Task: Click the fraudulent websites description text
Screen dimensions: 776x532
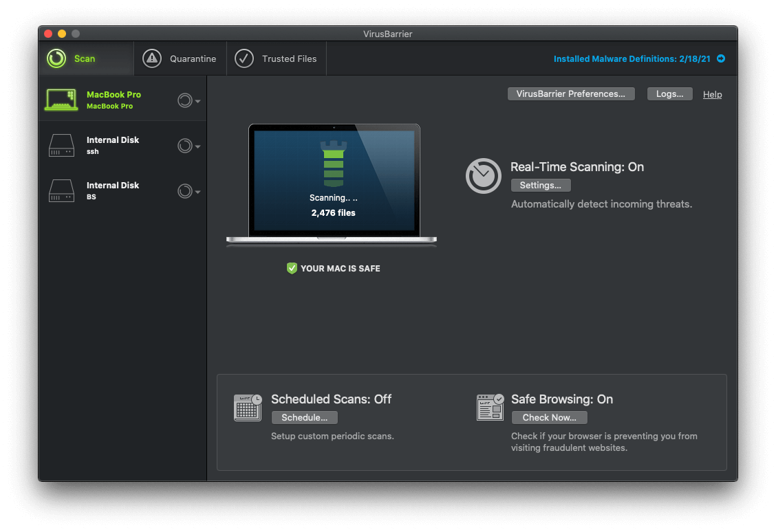Action: coord(604,442)
